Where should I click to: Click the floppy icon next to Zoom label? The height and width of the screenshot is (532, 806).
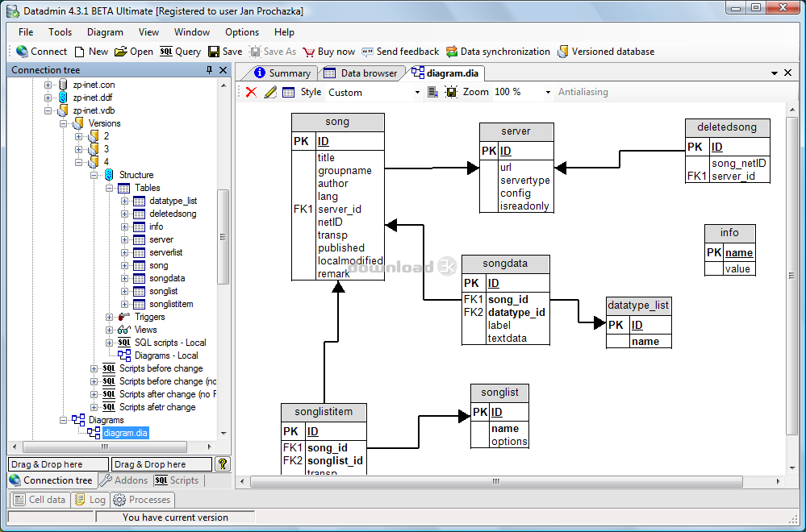[451, 93]
